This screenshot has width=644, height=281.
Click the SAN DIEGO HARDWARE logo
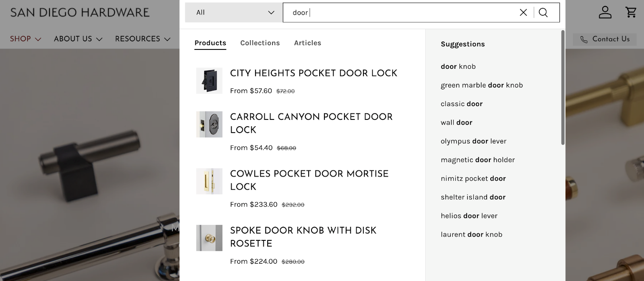[79, 12]
